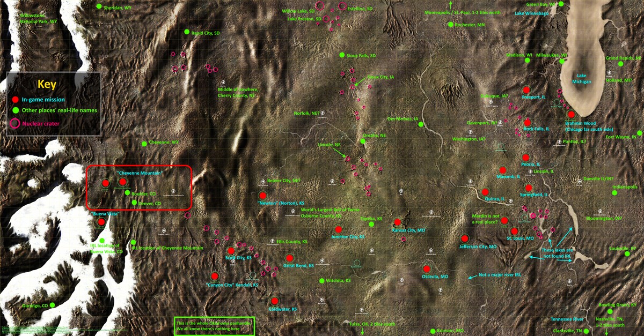The width and height of the screenshot is (644, 336).
Task: Click the green dot for Sioux Falls, SD
Action: tap(341, 55)
